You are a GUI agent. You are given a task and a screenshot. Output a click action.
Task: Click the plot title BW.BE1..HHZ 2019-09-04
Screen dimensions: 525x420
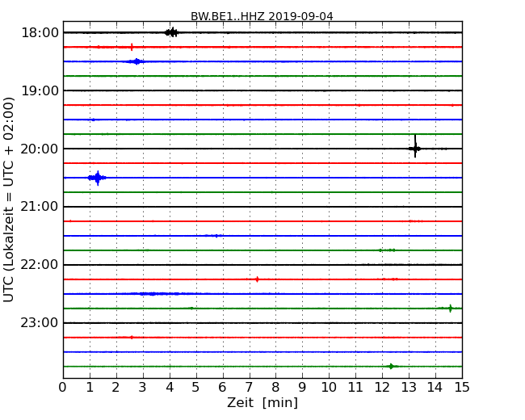click(262, 16)
